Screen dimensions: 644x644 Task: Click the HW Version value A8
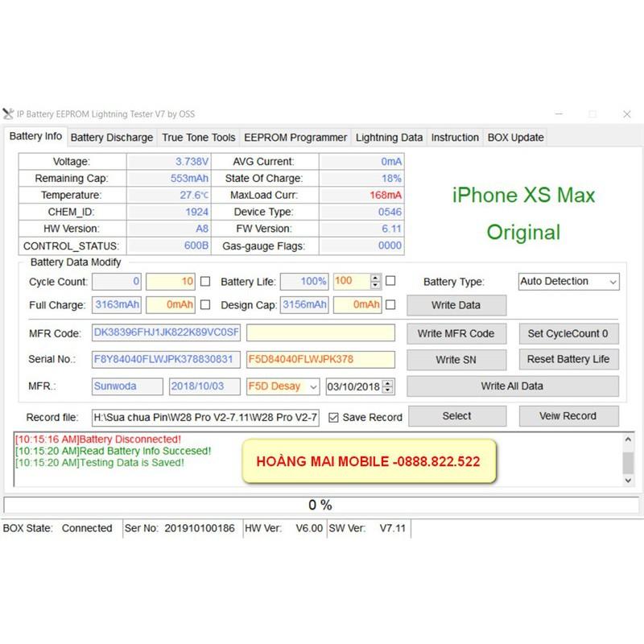tap(169, 229)
